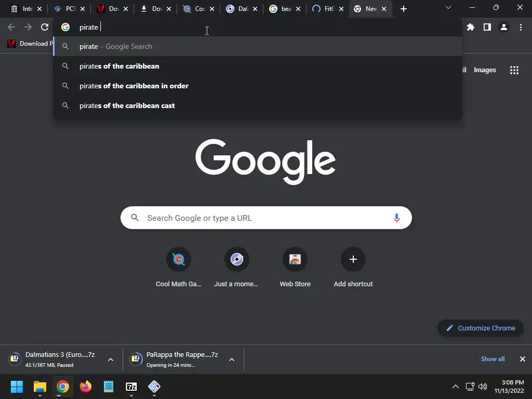
Task: Show hidden system tray icons
Action: point(456,387)
